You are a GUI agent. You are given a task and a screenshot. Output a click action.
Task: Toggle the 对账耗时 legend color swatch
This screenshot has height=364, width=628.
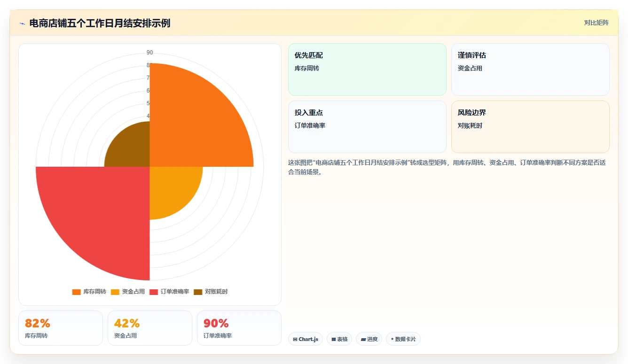[x=198, y=292]
